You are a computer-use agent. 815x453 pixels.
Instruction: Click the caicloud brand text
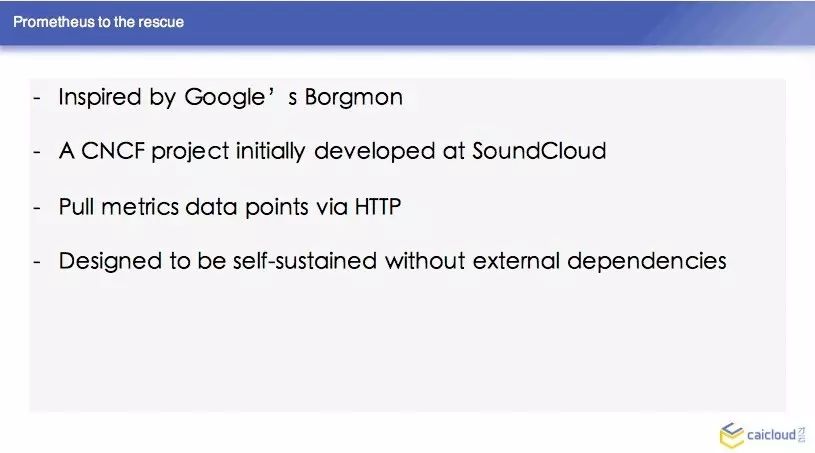(771, 435)
